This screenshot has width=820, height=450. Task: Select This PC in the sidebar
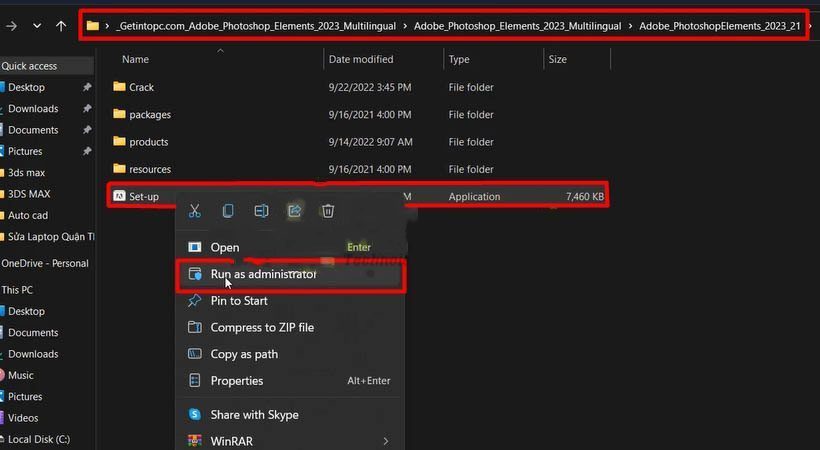coord(17,290)
